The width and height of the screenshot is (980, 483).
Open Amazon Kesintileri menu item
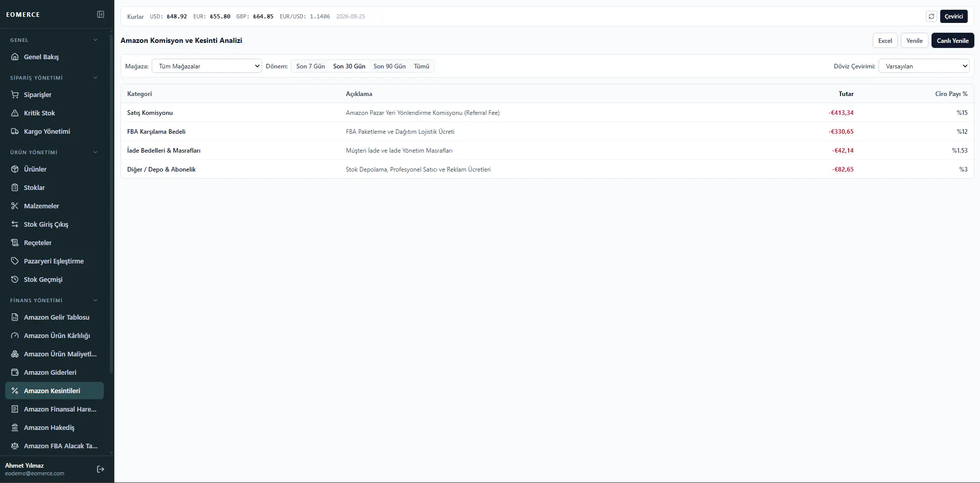tap(54, 391)
